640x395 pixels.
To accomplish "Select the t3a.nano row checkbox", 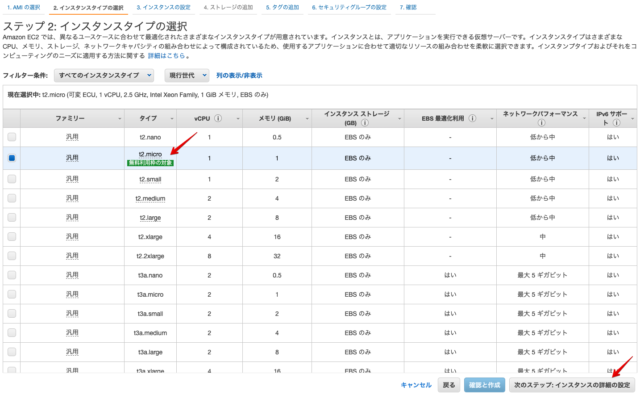I will click(12, 275).
